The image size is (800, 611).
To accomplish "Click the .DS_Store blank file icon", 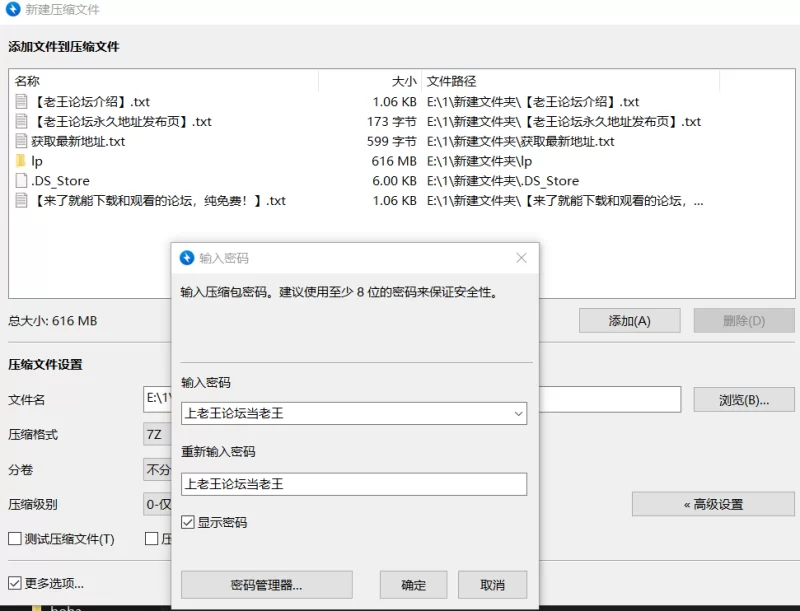I will pyautogui.click(x=21, y=181).
